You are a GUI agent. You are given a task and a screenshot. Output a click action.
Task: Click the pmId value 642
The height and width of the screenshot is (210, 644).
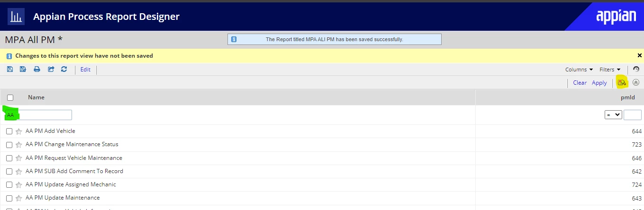coord(636,171)
